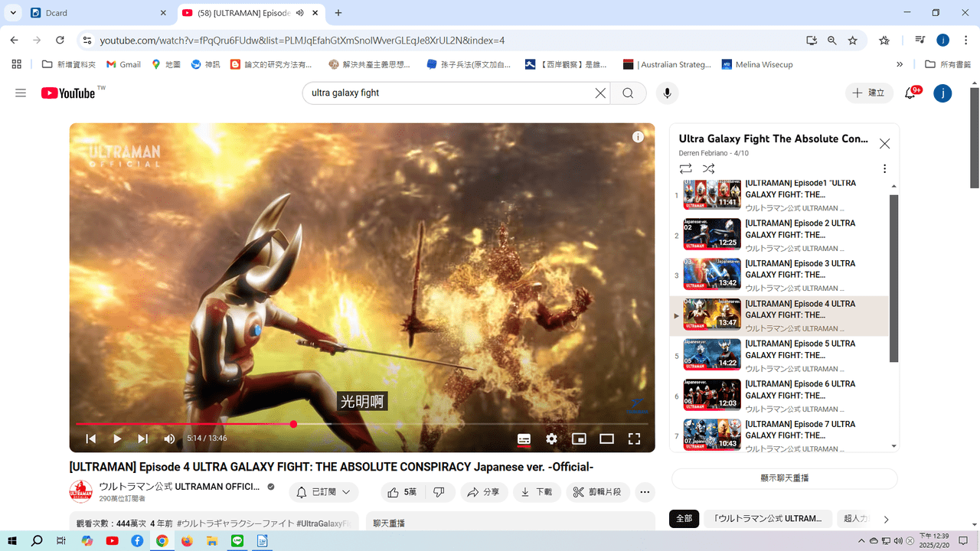
Task: Switch to the miniplayer
Action: 579,439
